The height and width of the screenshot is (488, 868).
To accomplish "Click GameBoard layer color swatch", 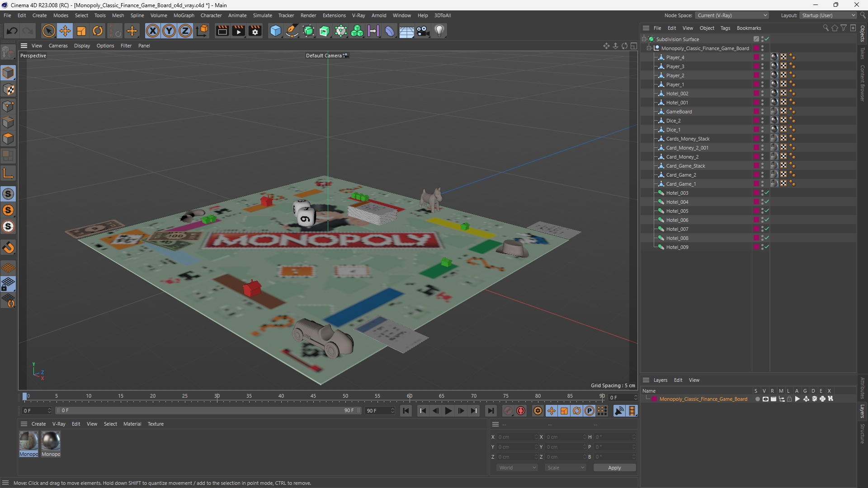I will [x=756, y=112].
